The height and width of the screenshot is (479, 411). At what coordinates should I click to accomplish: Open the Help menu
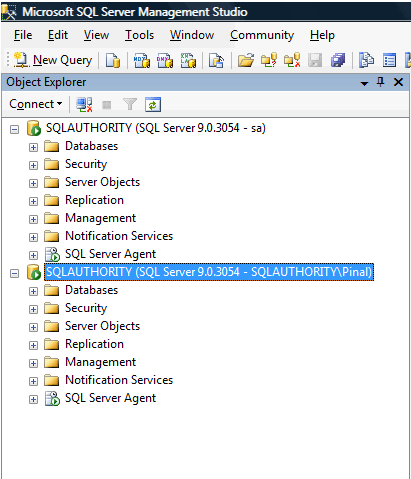[x=322, y=35]
